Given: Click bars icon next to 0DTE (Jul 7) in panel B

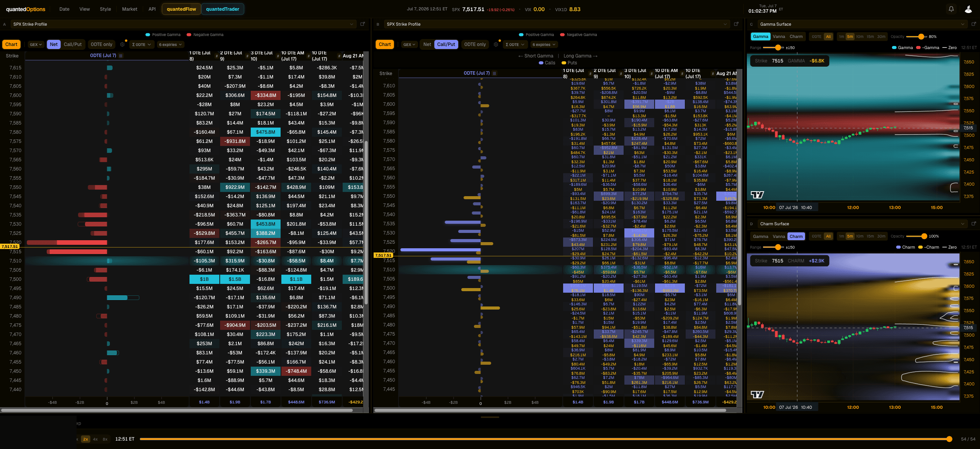Looking at the screenshot, I should (495, 73).
